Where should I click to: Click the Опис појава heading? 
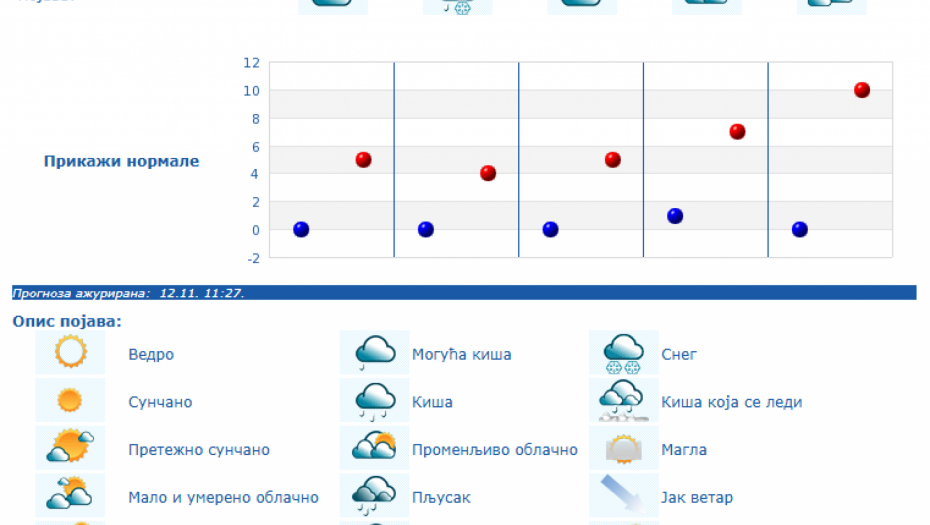(67, 322)
